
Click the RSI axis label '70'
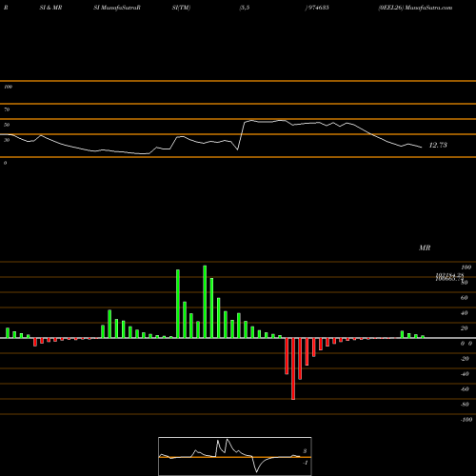pos(7,109)
